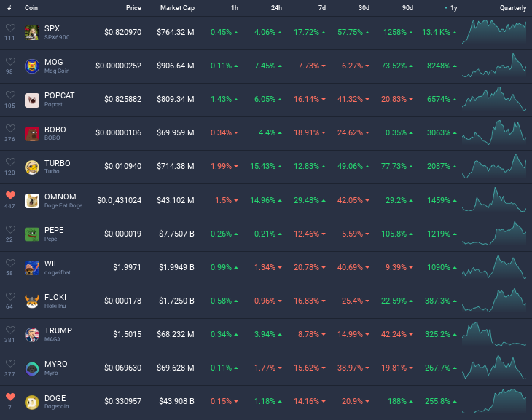
Task: Favorite SPX with its heart icon
Action: tap(10, 28)
